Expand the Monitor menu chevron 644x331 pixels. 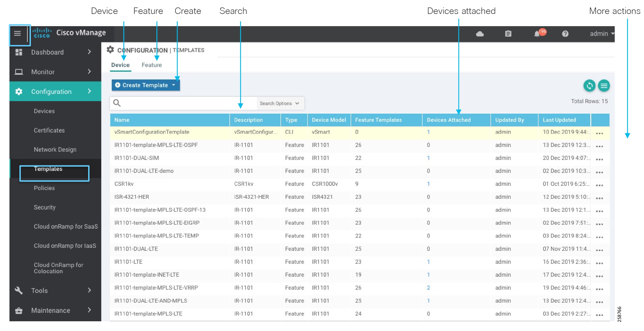[x=90, y=71]
